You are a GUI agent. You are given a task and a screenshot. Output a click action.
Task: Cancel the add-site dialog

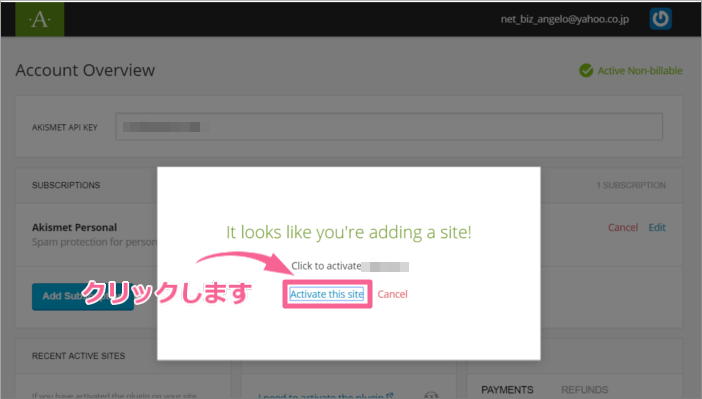392,294
